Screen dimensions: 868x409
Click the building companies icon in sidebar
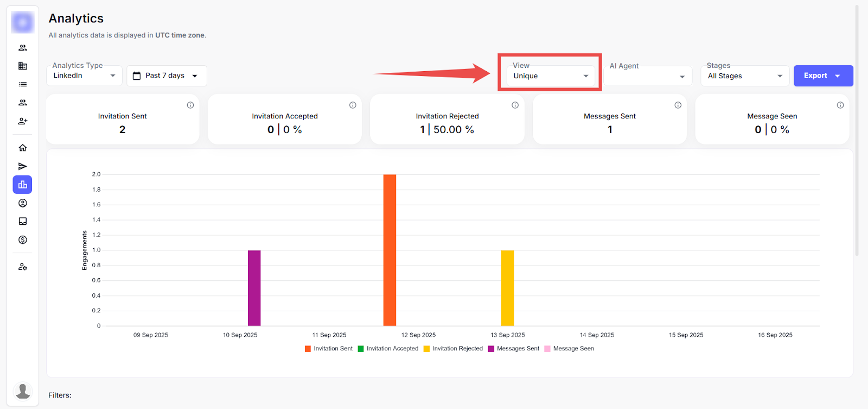[x=23, y=66]
